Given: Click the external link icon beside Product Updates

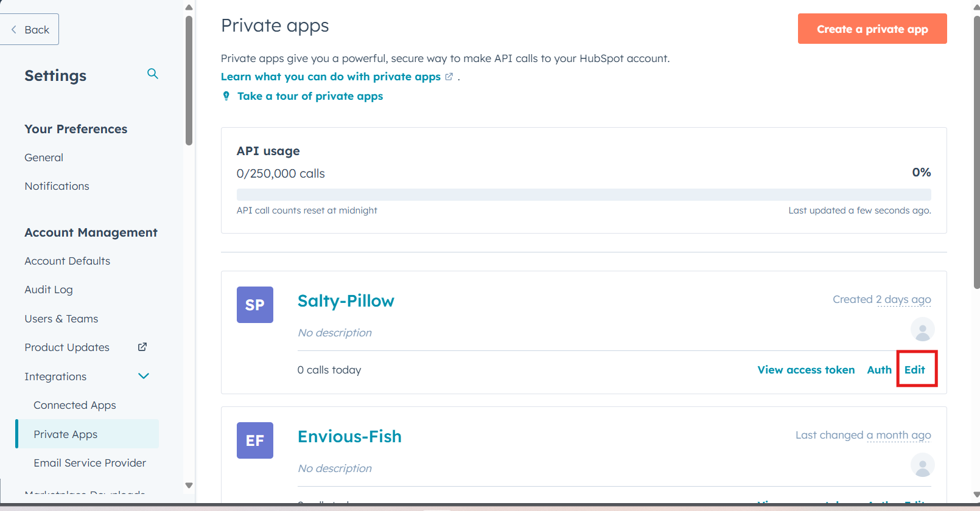Looking at the screenshot, I should [x=142, y=347].
